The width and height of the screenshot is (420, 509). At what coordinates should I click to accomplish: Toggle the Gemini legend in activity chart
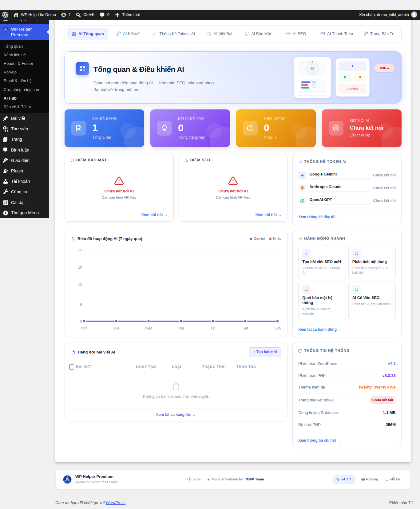[257, 239]
